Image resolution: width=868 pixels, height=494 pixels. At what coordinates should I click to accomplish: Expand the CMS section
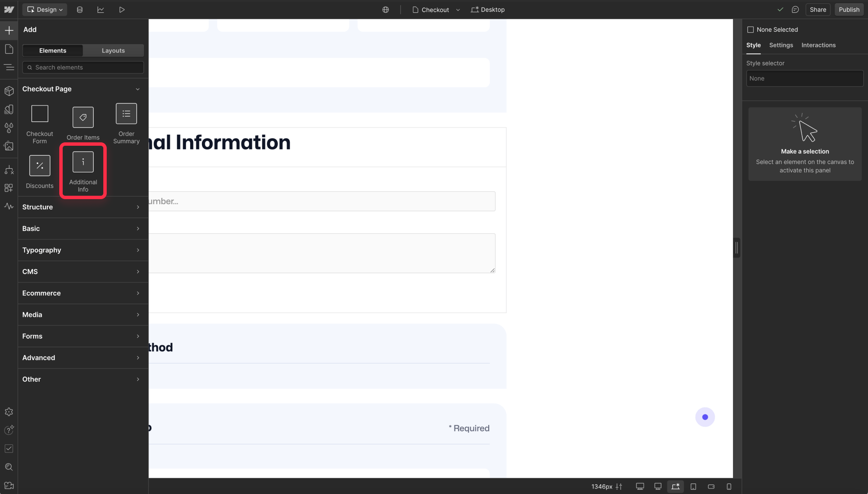click(83, 272)
